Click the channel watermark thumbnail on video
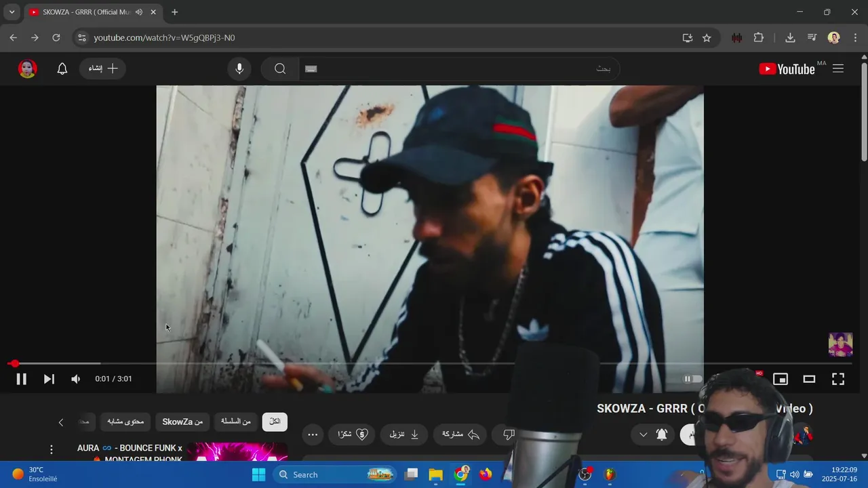The height and width of the screenshot is (488, 868). pos(840,344)
